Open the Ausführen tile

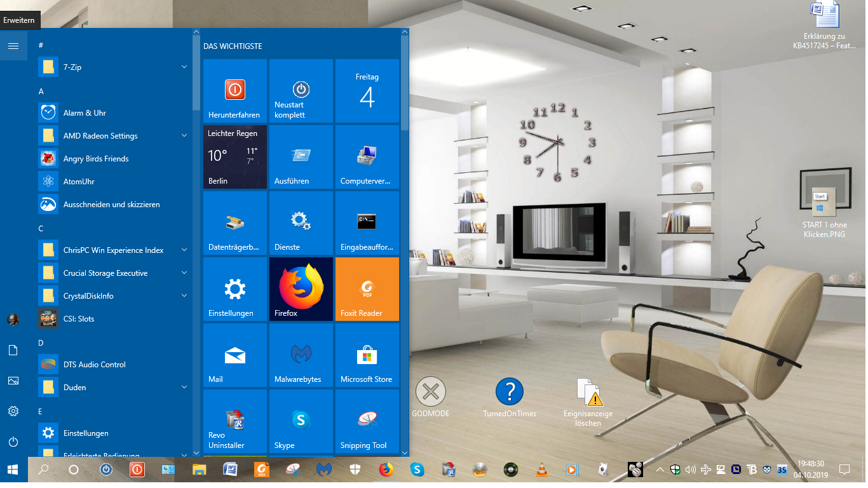[301, 157]
